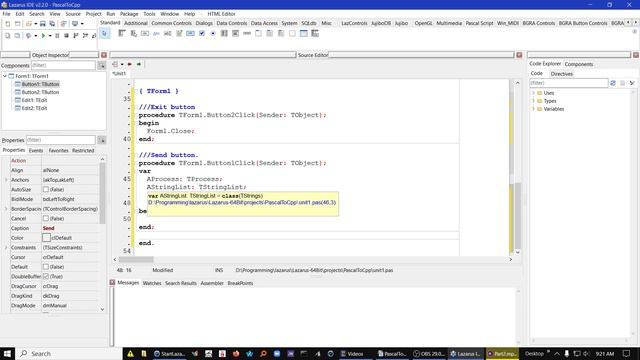The height and width of the screenshot is (360, 640).
Task: Click the green Run arrow icon
Action: pos(43,36)
